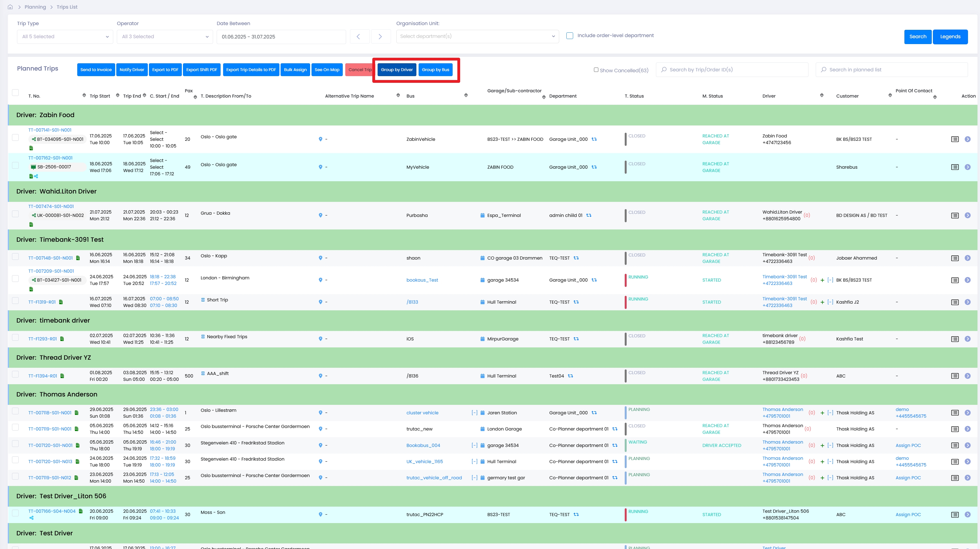980x549 pixels.
Task: Click details list icon for TT-007141-S01-N001 row
Action: coord(955,139)
